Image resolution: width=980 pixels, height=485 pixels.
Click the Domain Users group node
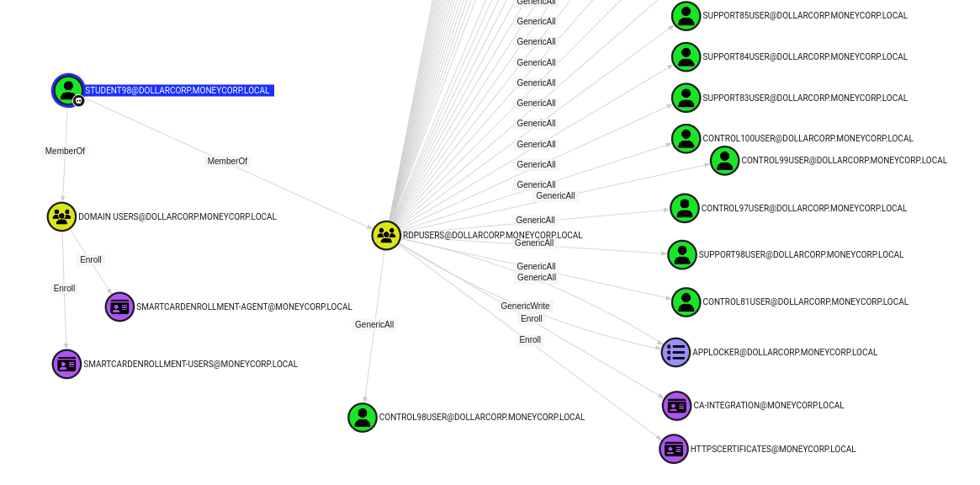click(x=61, y=216)
